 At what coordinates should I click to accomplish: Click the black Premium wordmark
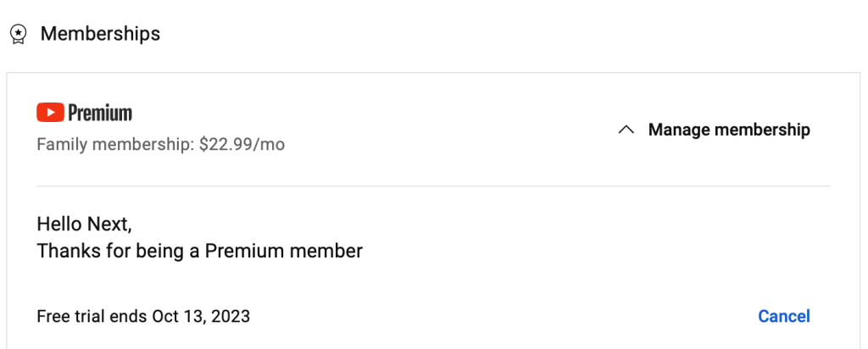click(x=100, y=113)
